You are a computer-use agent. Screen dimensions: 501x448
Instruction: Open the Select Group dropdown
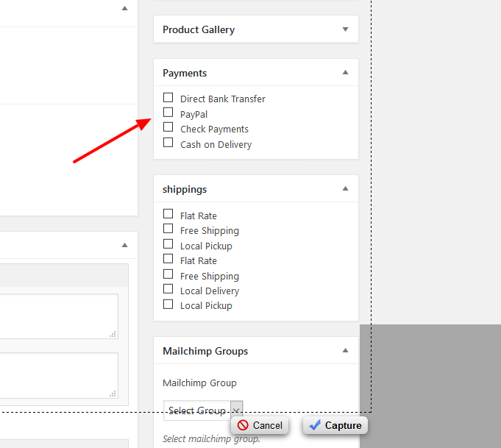click(203, 410)
